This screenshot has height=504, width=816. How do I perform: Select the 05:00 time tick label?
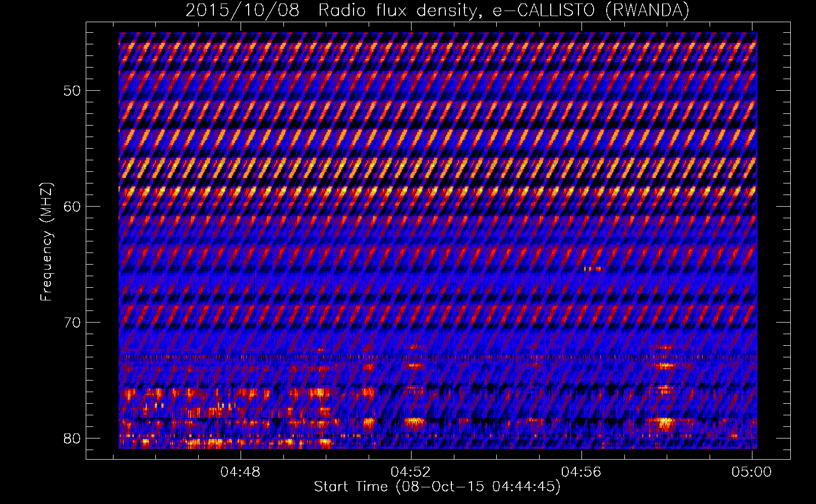pos(751,472)
